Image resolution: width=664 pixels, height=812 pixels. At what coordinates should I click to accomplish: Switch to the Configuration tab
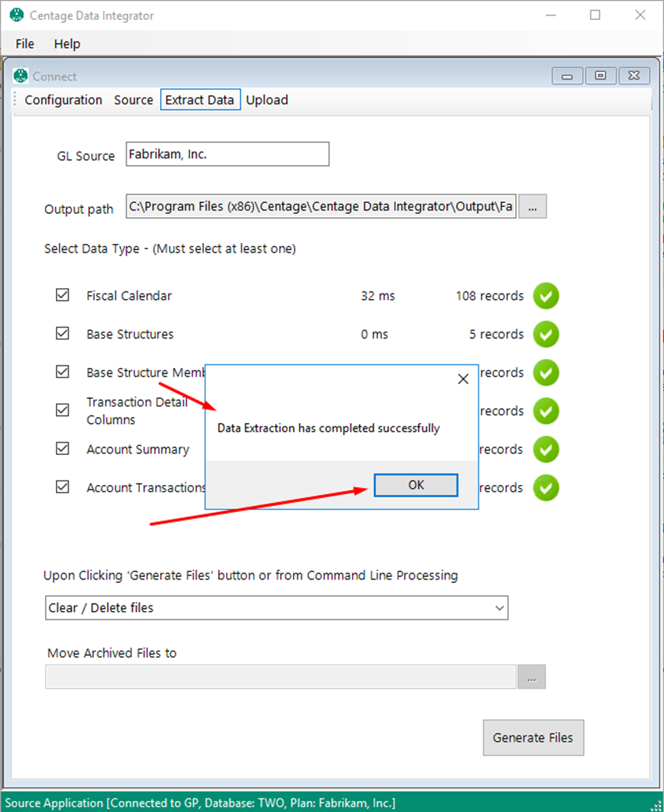tap(63, 100)
